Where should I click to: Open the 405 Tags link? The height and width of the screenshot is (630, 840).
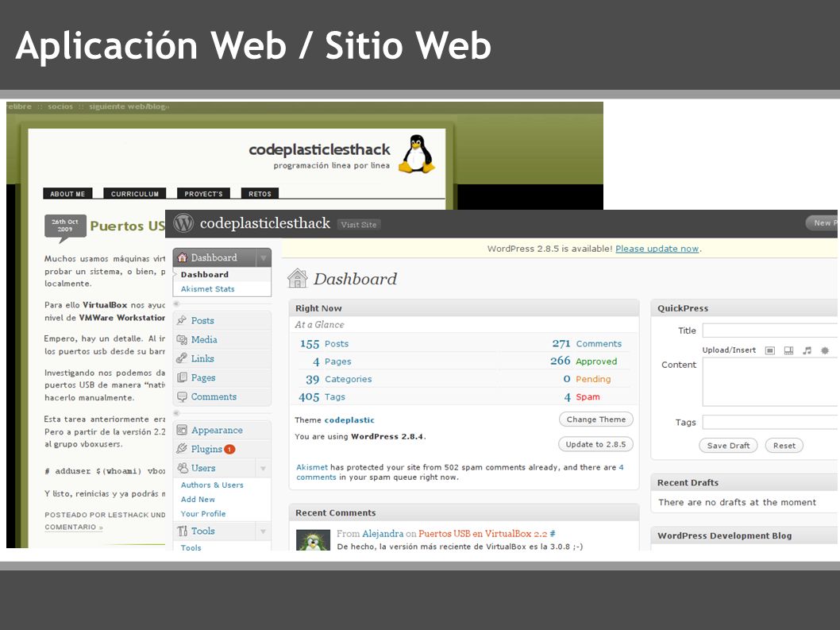pyautogui.click(x=322, y=396)
